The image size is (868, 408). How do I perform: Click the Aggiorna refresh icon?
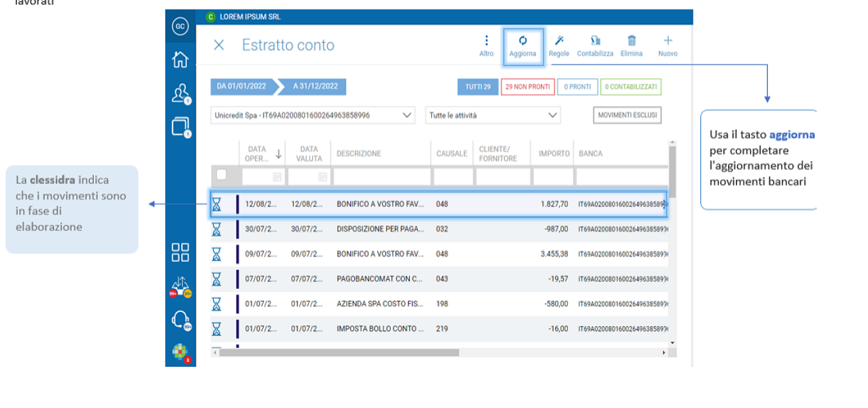tap(523, 41)
